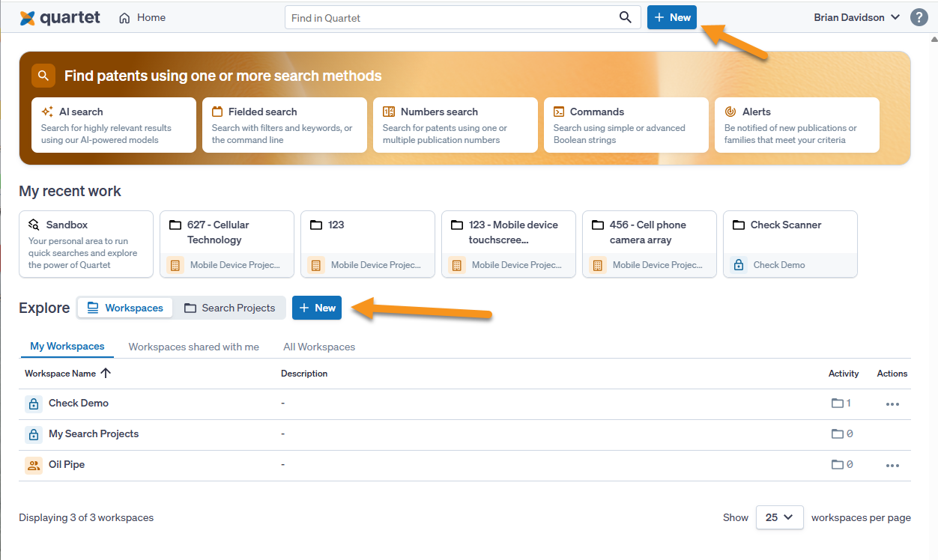Open the Fielded search card
938x560 pixels.
coord(285,125)
